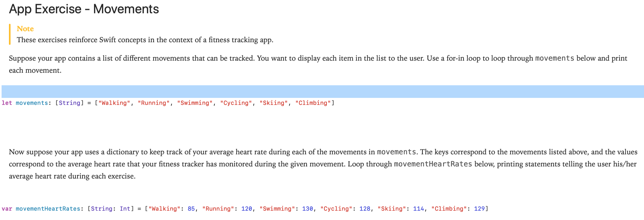
Task: Click "Cycling" in the movements array
Action: click(236, 103)
